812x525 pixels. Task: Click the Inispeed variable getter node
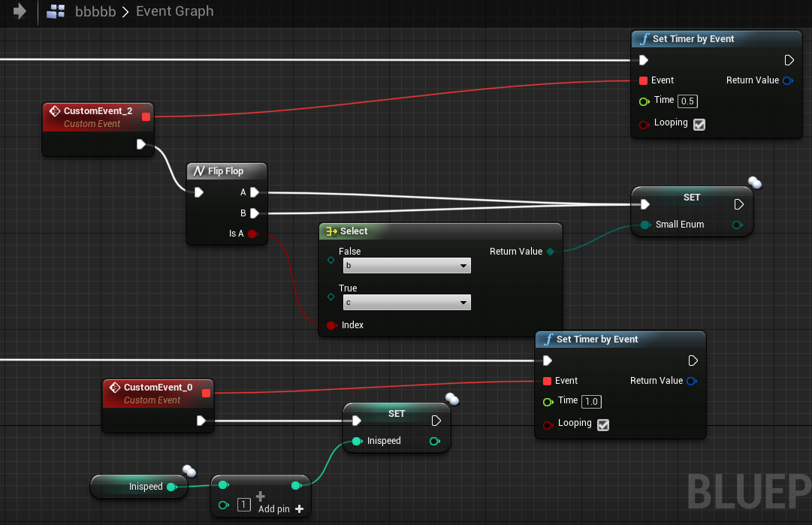[139, 486]
